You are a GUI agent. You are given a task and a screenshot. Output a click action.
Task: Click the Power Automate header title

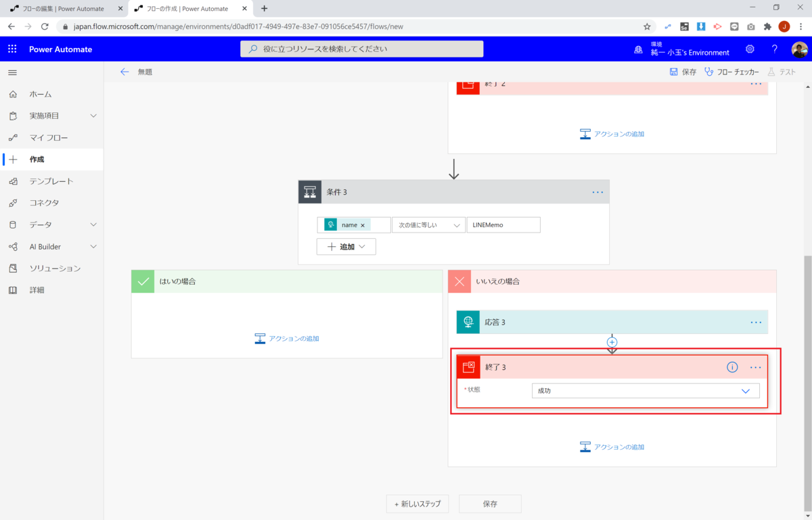point(60,49)
